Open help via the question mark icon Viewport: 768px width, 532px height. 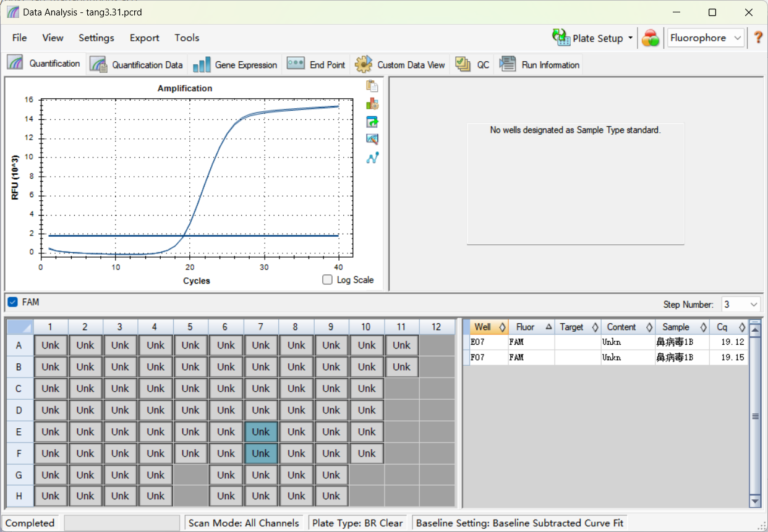pyautogui.click(x=758, y=38)
